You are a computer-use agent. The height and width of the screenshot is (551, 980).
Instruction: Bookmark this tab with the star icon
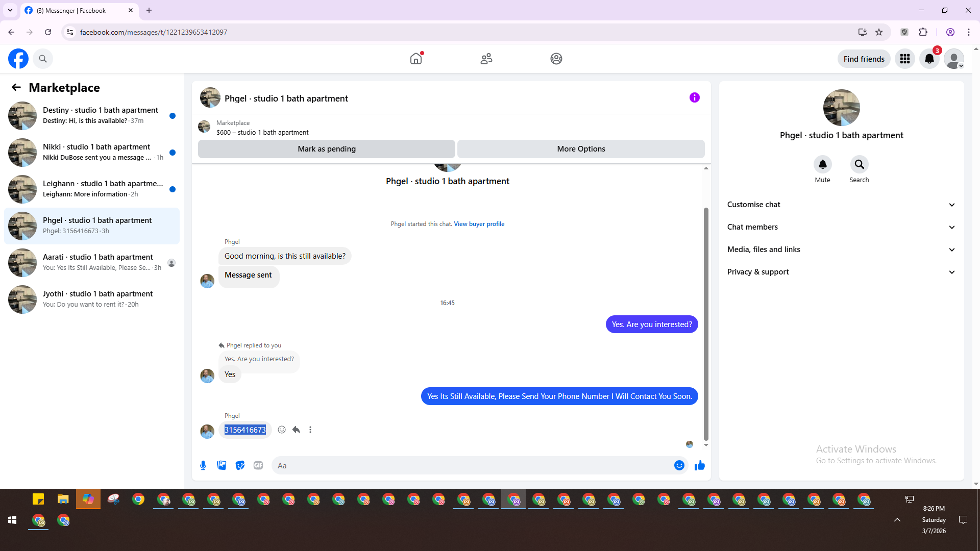879,32
